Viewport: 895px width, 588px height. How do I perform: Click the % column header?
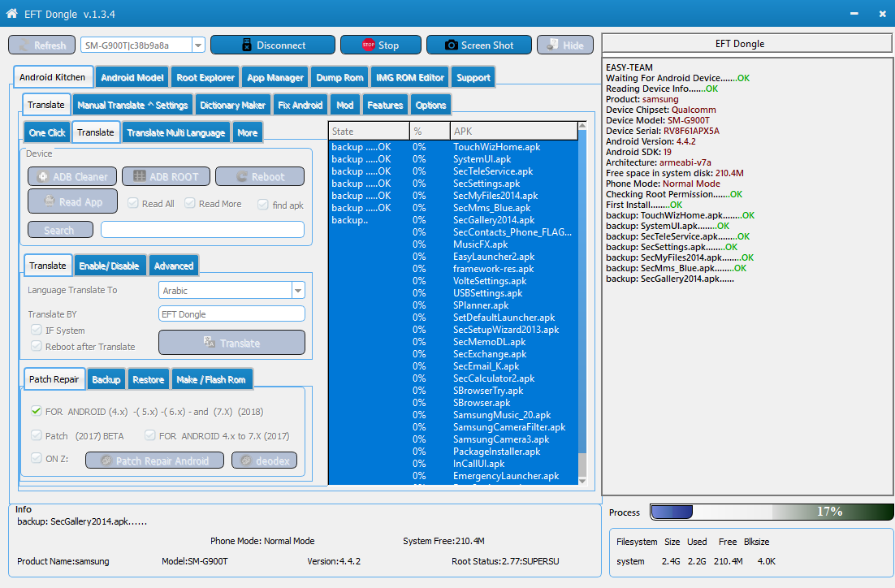(430, 132)
